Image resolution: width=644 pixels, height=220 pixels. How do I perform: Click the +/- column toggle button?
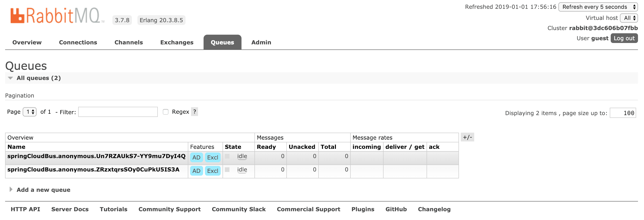coord(467,137)
